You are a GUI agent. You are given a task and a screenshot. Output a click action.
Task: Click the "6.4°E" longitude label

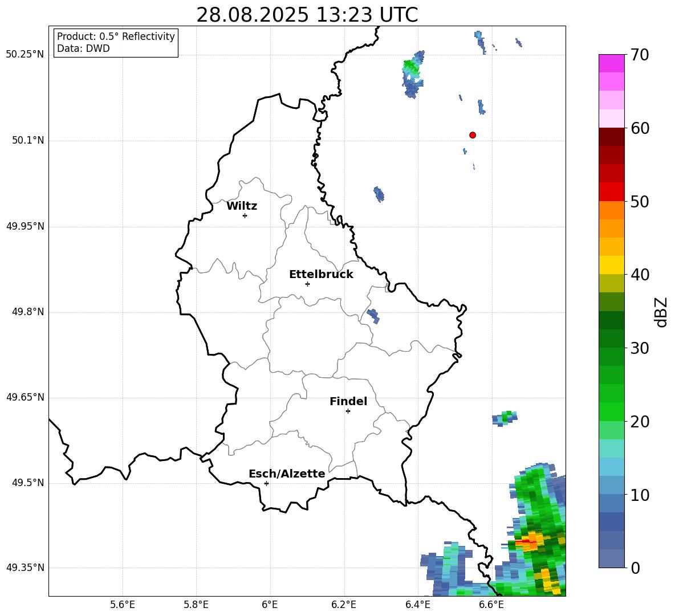point(417,605)
